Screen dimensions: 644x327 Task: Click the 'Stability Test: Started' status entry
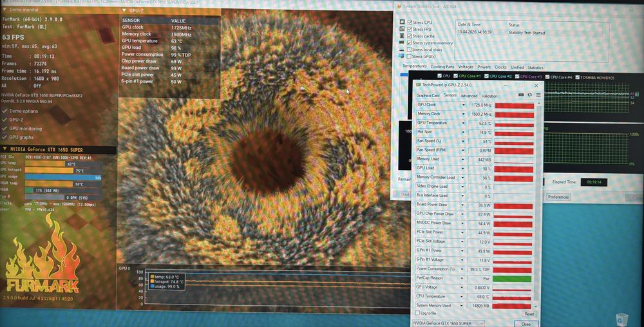coord(527,32)
